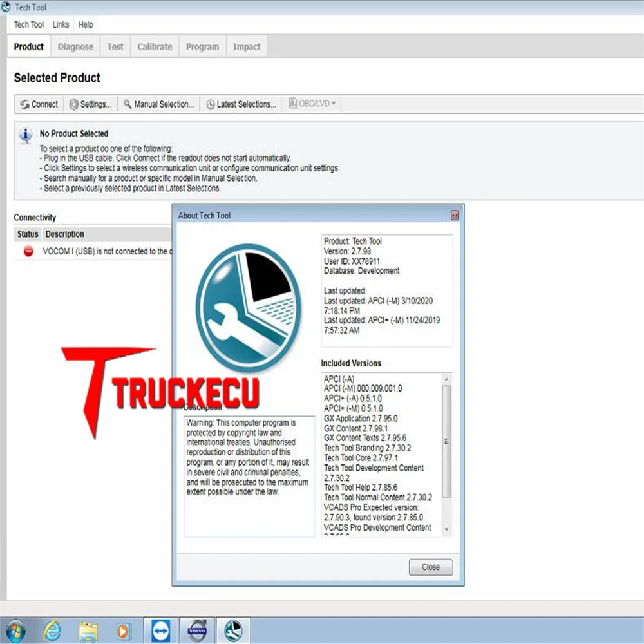Select 'GX Content 2.7.98.1' entry
644x644 pixels.
click(355, 428)
